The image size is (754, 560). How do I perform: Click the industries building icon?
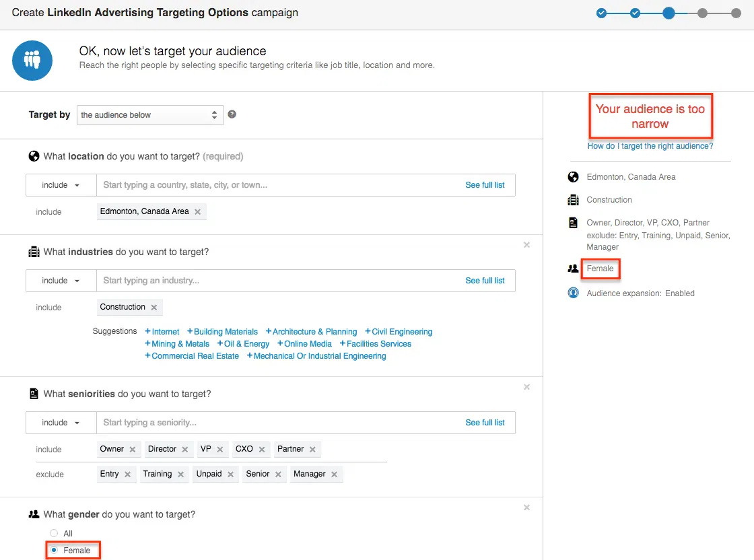pos(34,251)
